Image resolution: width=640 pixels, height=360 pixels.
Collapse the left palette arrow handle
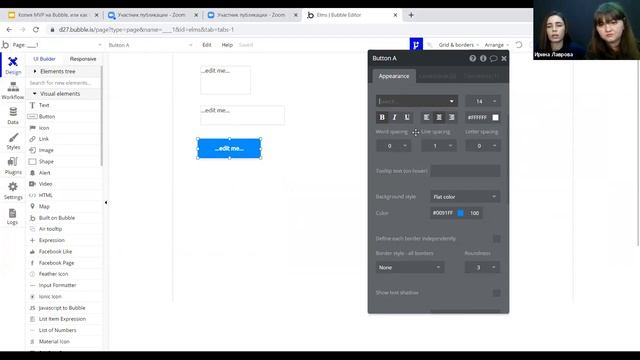pos(106,202)
